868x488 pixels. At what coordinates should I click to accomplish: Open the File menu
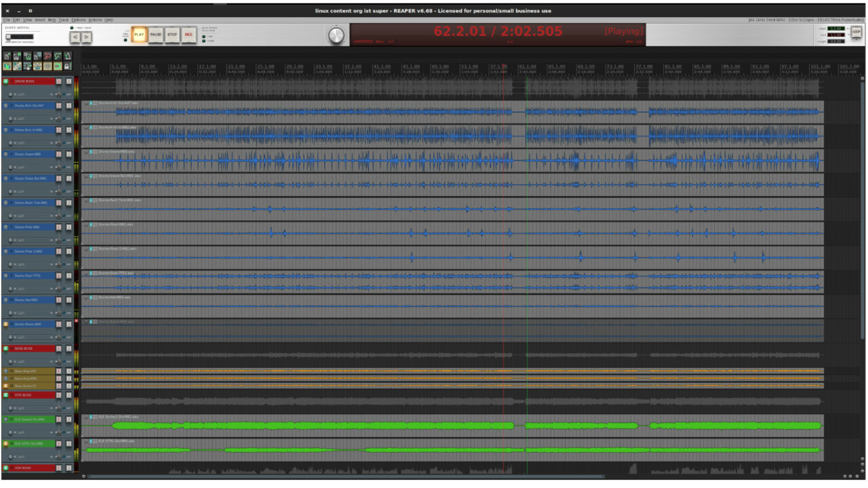6,20
